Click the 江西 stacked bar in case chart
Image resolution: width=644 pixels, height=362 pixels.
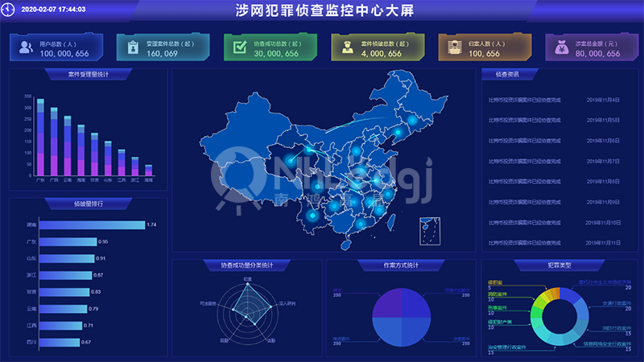point(122,163)
